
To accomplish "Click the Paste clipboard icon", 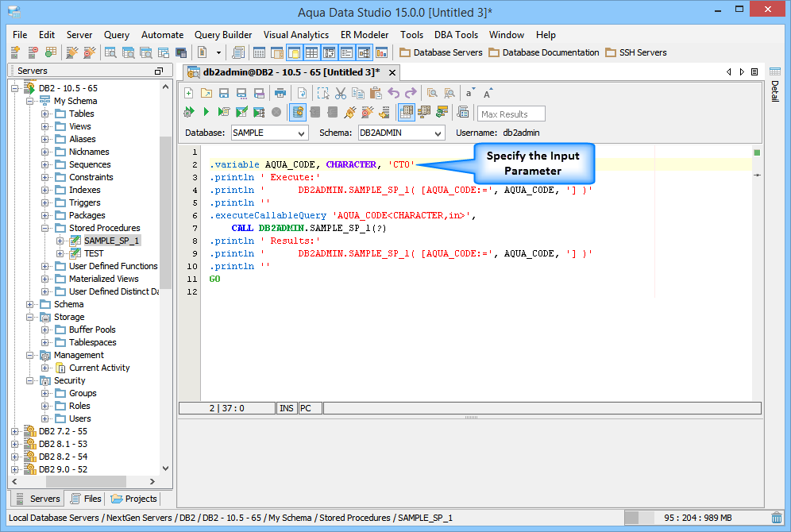I will tap(376, 93).
